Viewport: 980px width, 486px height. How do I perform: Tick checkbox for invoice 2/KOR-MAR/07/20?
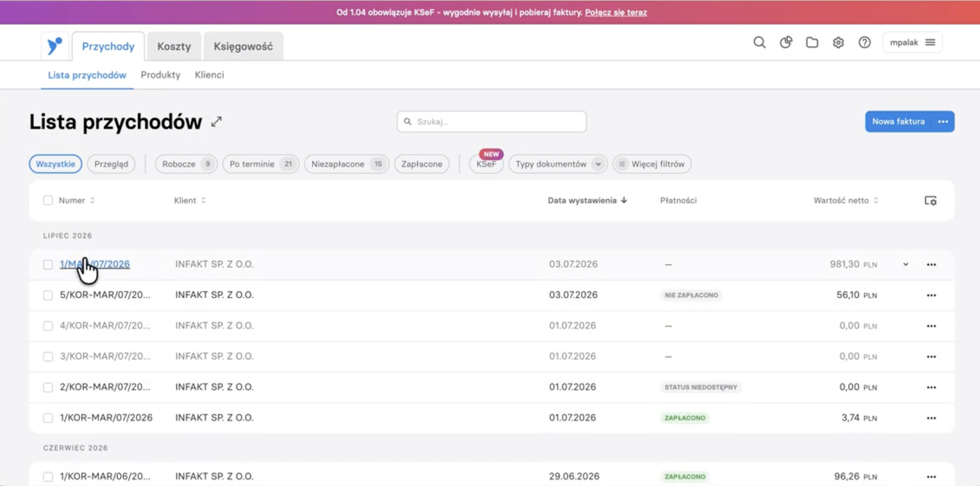point(48,387)
